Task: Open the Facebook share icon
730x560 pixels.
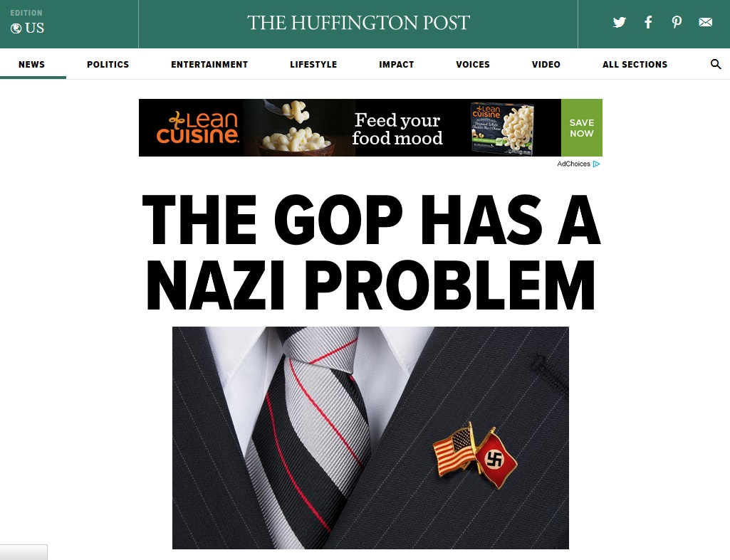Action: (648, 22)
